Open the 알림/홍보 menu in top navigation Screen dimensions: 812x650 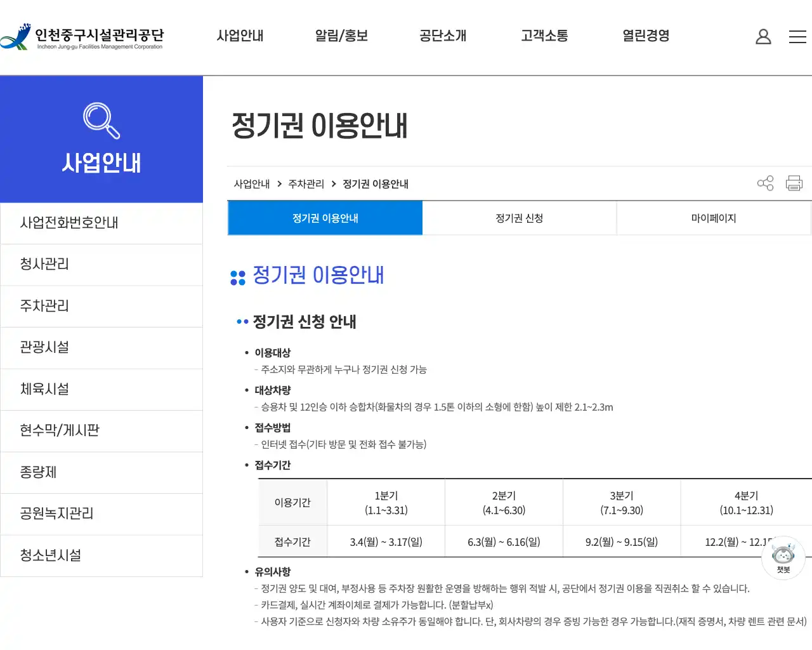pyautogui.click(x=341, y=36)
